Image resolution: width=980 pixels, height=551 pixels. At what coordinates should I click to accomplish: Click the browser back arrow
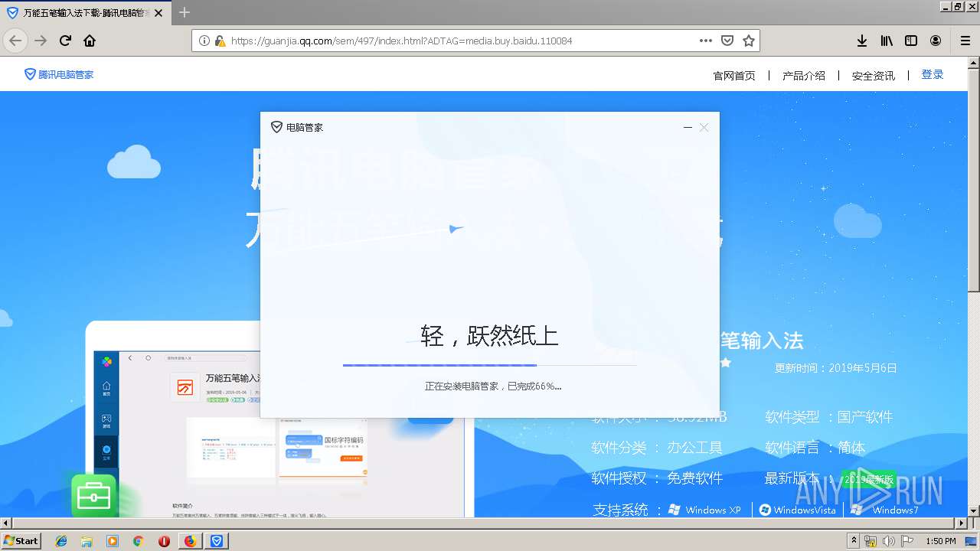(15, 41)
